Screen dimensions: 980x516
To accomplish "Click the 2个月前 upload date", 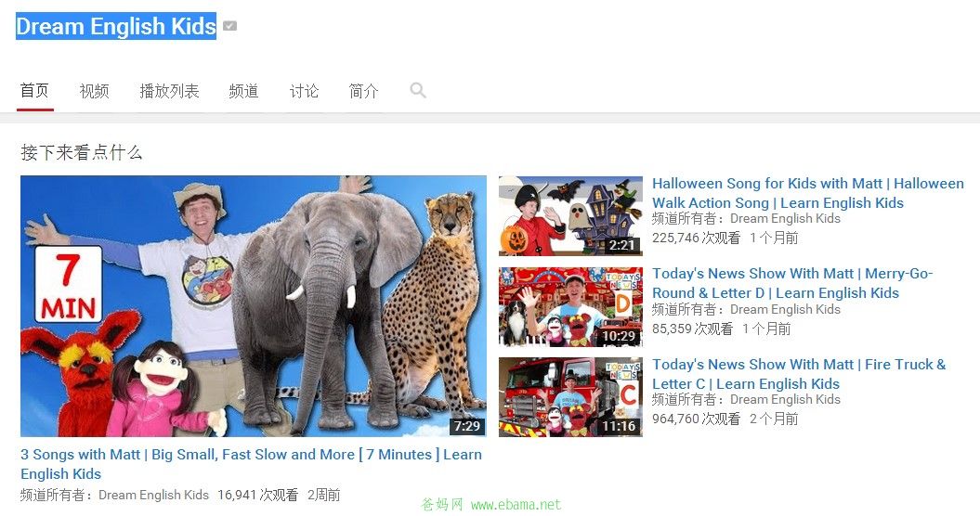I will pos(774,419).
